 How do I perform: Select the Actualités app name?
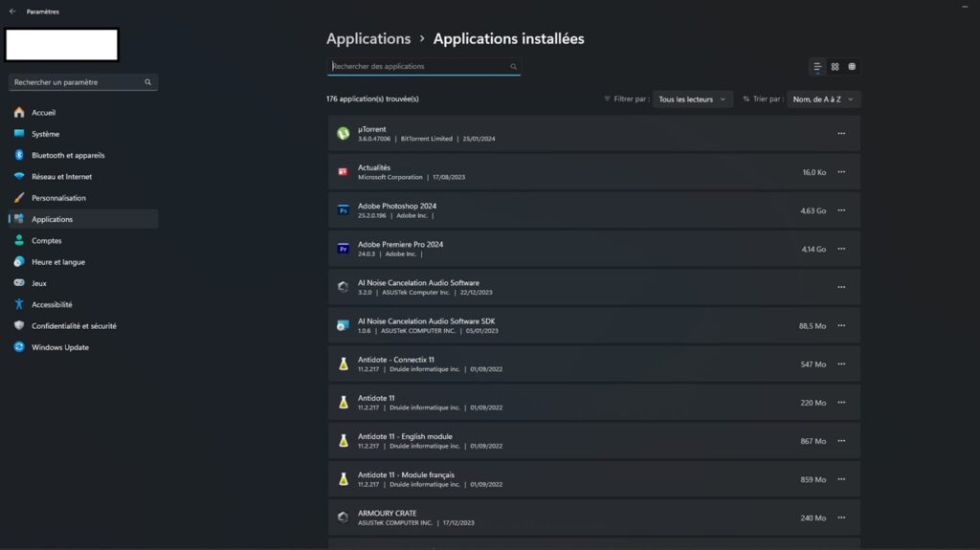374,167
